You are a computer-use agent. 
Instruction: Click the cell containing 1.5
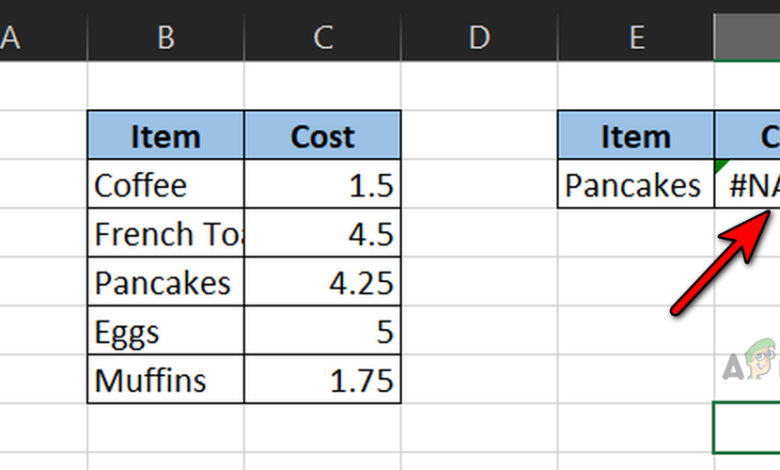323,184
